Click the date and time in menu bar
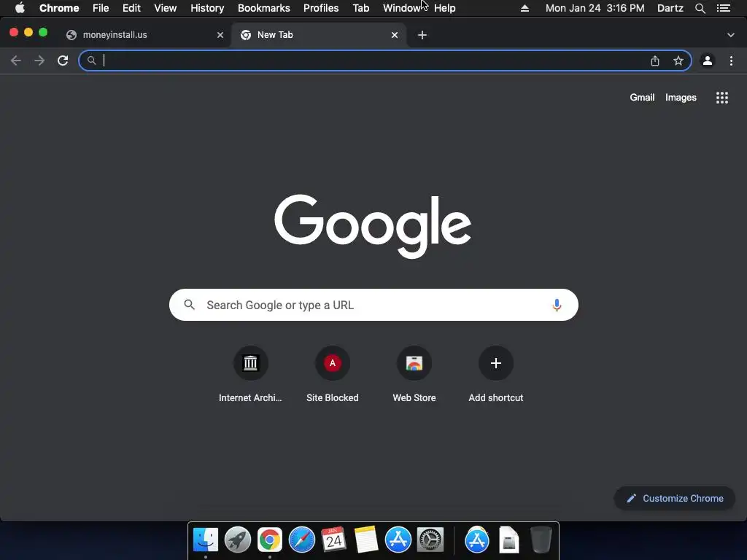 pos(595,8)
